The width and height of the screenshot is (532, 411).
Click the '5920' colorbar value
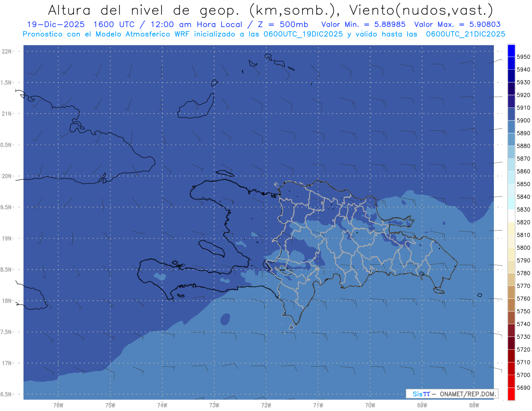pos(523,95)
